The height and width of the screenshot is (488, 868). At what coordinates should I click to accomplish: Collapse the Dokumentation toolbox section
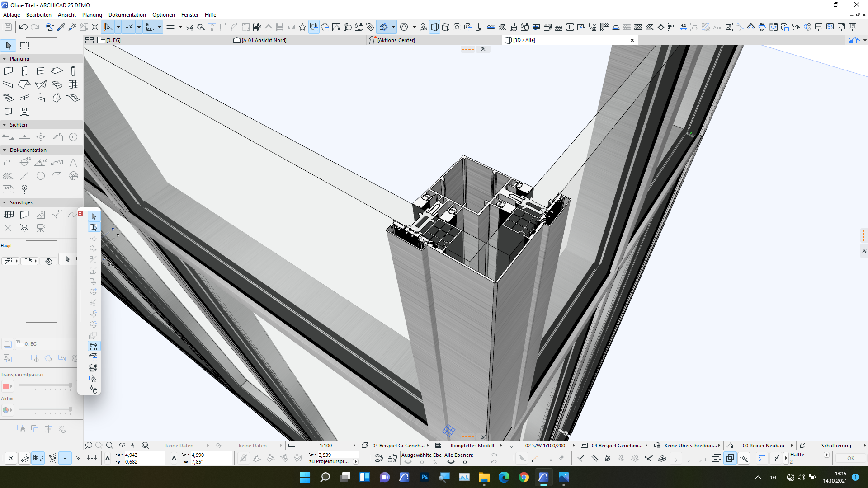click(5, 150)
